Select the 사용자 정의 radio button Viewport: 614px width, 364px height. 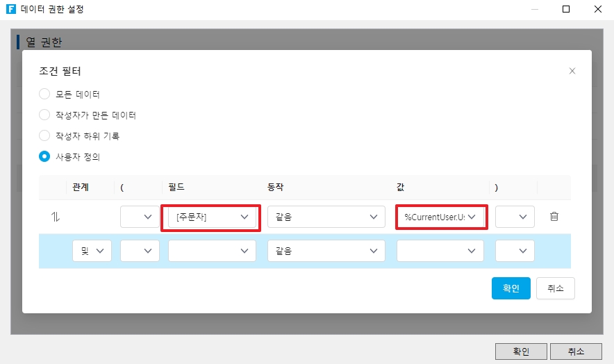click(44, 156)
